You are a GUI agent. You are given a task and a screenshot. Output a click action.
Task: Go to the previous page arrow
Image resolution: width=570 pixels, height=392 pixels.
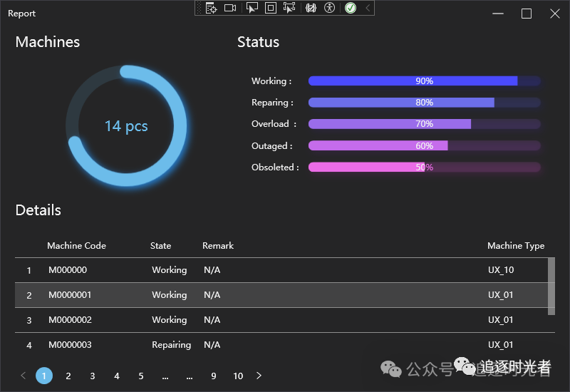[x=24, y=376]
